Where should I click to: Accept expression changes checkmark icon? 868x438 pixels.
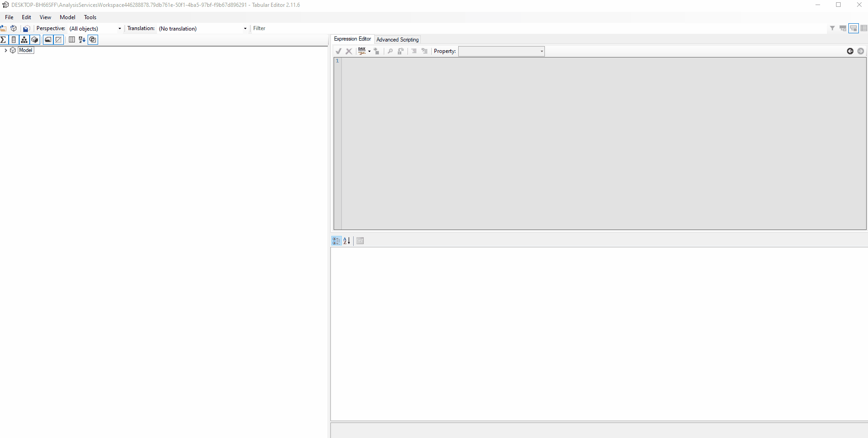[x=339, y=51]
